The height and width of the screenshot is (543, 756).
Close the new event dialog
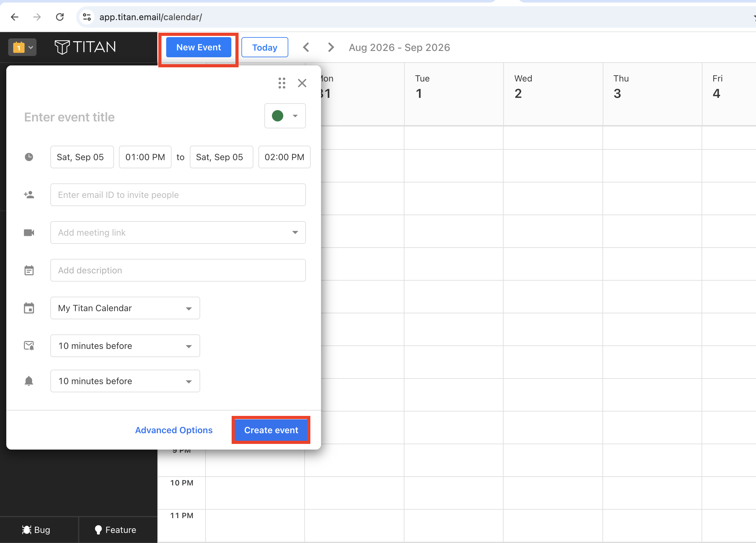(302, 83)
